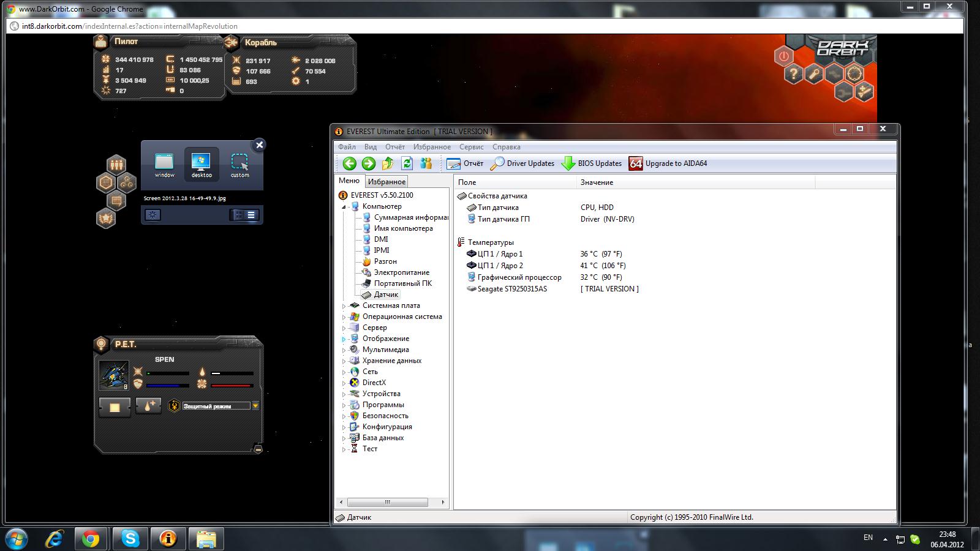Click the green Back arrow in EVEREST toolbar
980x551 pixels.
tap(349, 163)
